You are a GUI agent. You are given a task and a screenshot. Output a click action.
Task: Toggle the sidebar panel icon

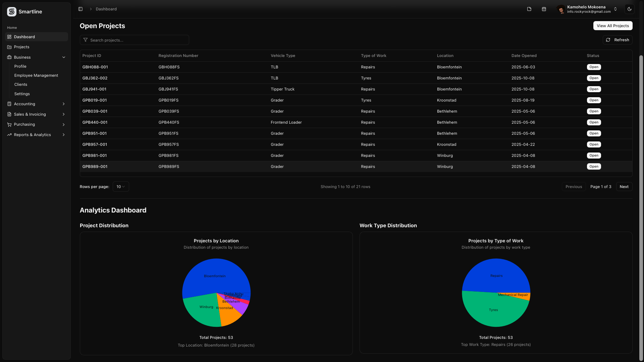[80, 9]
